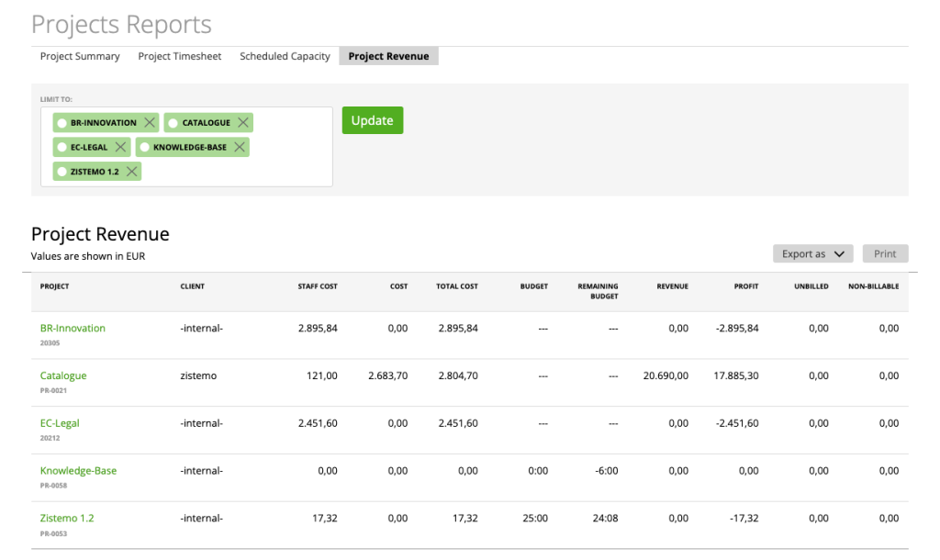The height and width of the screenshot is (560, 940).
Task: Open the Export as dropdown
Action: tap(812, 253)
